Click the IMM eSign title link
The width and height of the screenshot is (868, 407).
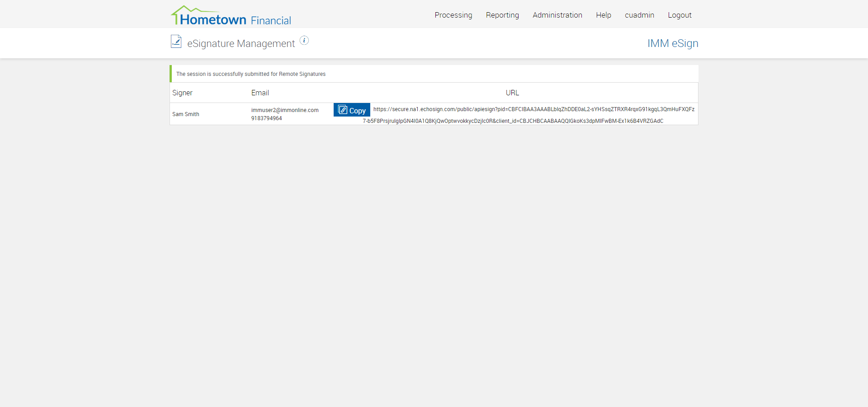(x=673, y=43)
